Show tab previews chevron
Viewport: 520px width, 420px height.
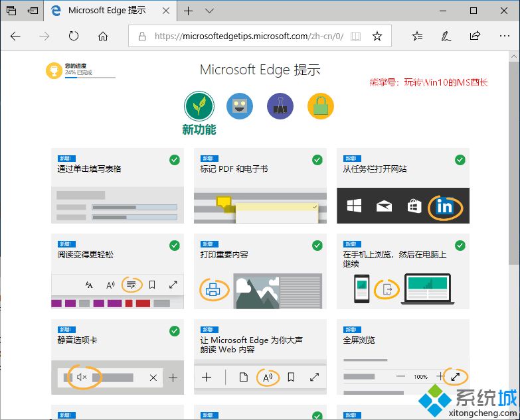click(x=209, y=11)
